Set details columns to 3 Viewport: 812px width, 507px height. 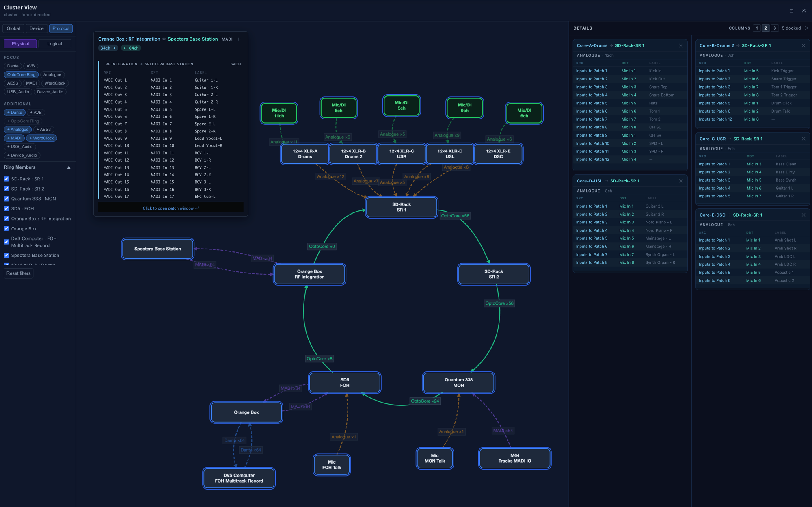click(x=774, y=28)
